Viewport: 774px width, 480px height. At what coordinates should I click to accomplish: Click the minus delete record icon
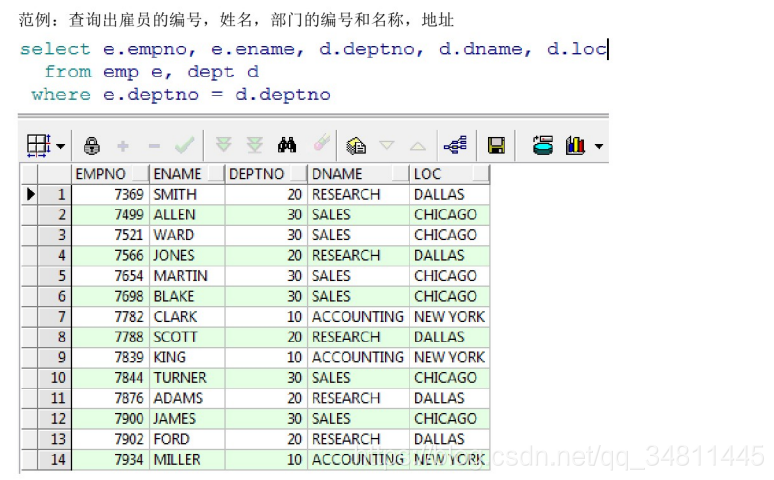click(154, 146)
